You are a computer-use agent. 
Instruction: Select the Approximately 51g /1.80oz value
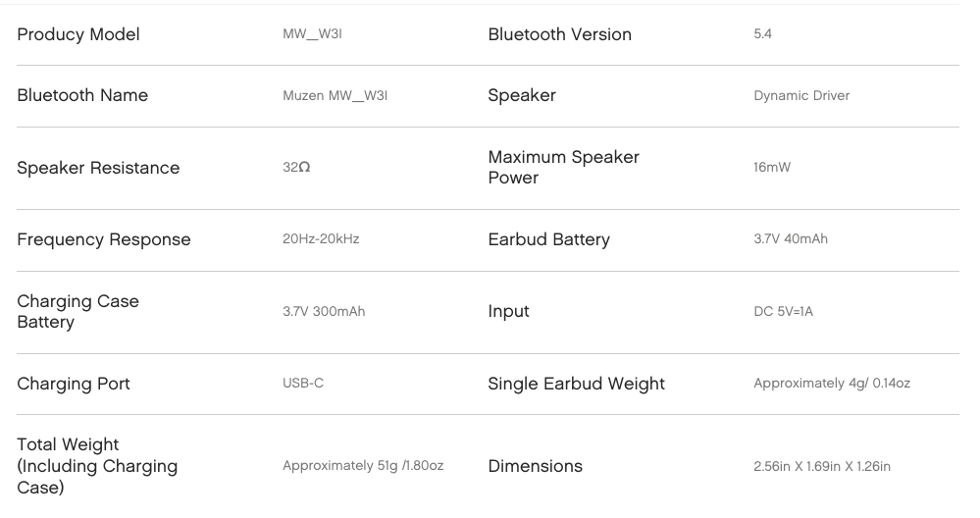(363, 465)
